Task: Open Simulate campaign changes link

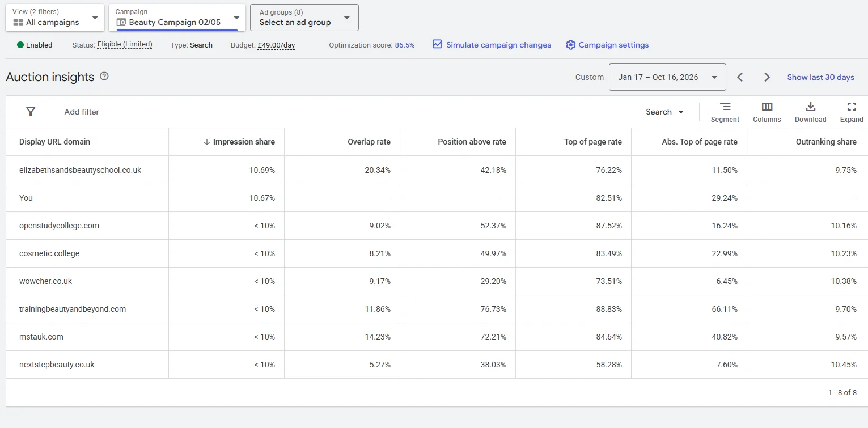Action: [x=498, y=45]
